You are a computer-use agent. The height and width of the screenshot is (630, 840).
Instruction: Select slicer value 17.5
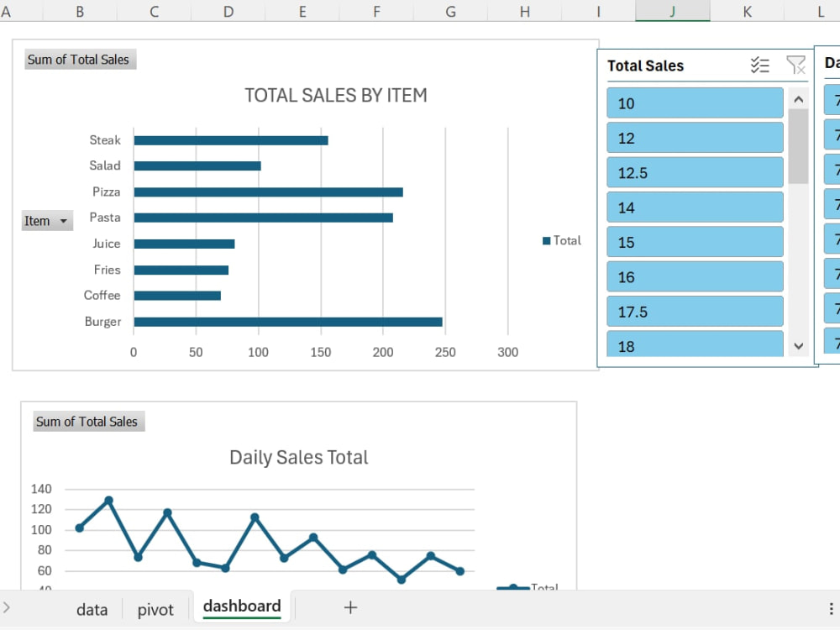click(x=695, y=312)
